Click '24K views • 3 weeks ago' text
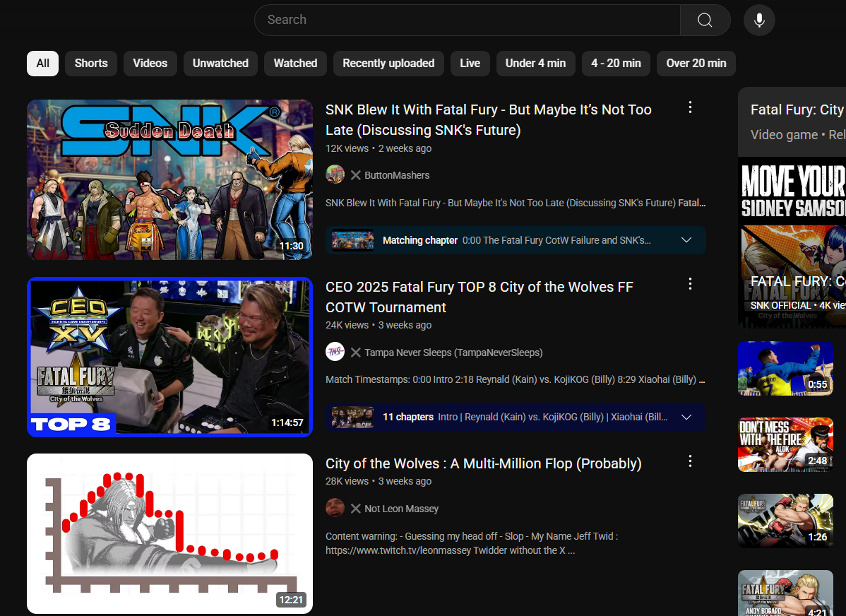Image resolution: width=846 pixels, height=616 pixels. pyautogui.click(x=379, y=325)
